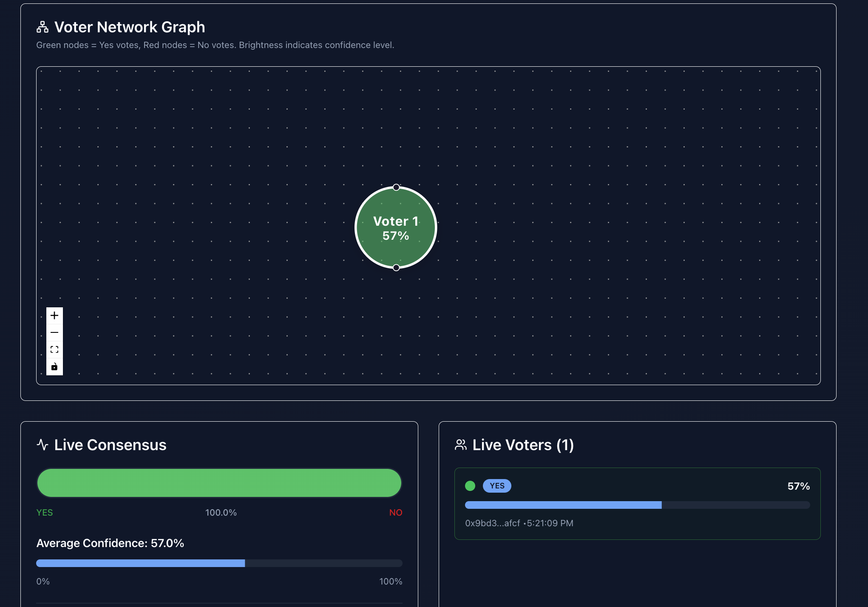Select the Voter 1 node in graph
The image size is (868, 607).
(x=396, y=228)
